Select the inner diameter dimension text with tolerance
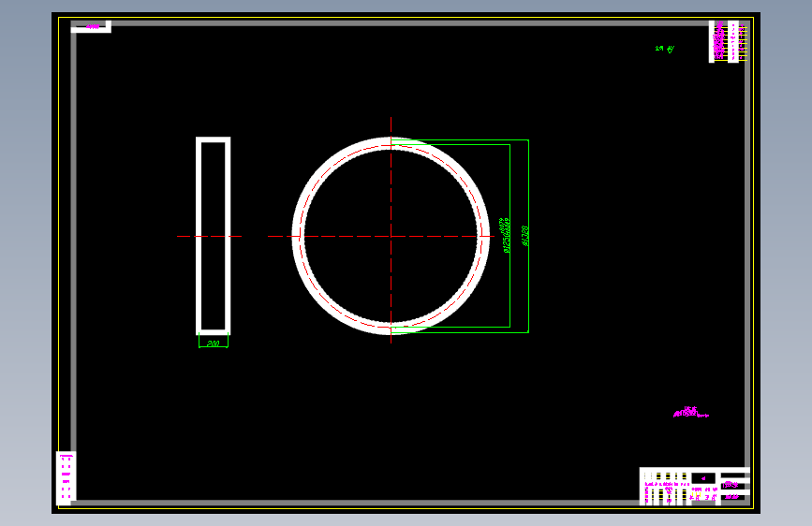The width and height of the screenshot is (812, 526). (x=506, y=236)
